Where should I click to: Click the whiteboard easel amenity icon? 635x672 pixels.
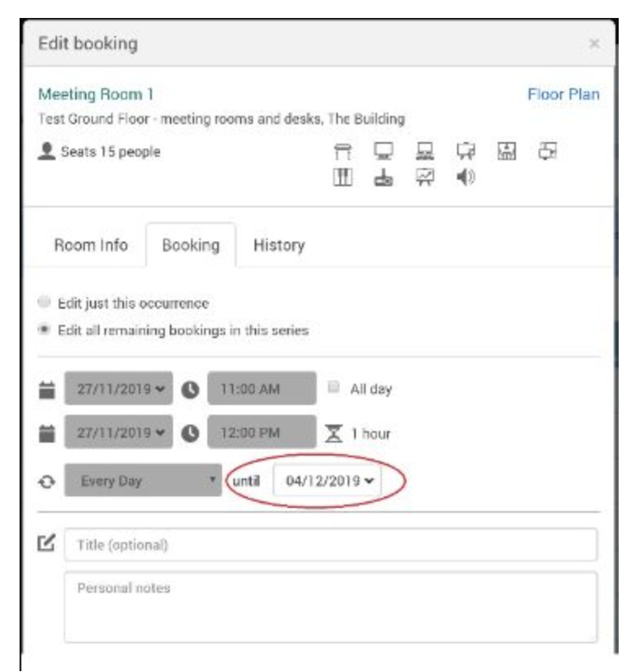coord(465,152)
